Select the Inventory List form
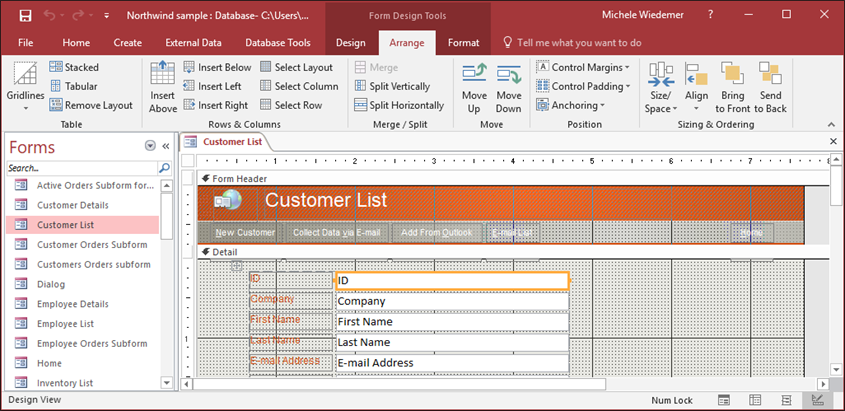Screen dimensions: 845x411 coord(83,383)
